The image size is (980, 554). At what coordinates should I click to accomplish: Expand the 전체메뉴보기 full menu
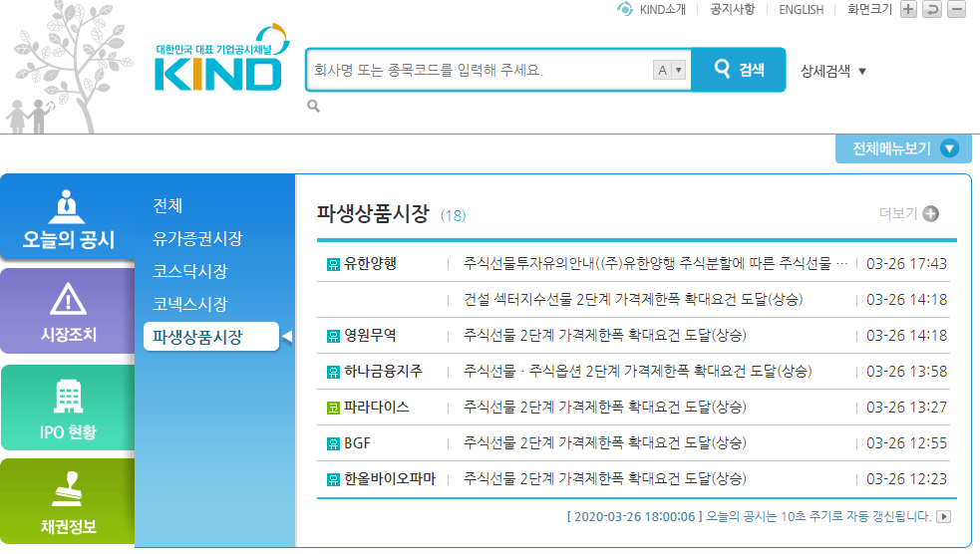[x=903, y=148]
